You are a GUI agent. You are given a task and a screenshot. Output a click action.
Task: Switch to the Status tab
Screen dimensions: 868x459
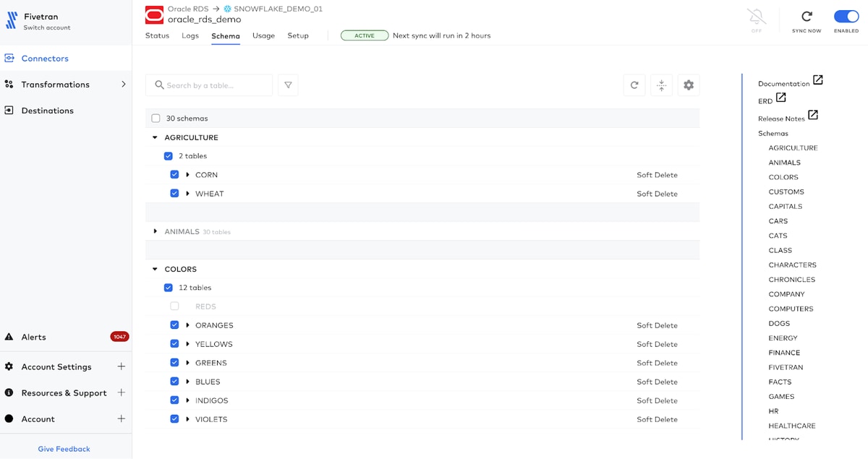(x=157, y=35)
